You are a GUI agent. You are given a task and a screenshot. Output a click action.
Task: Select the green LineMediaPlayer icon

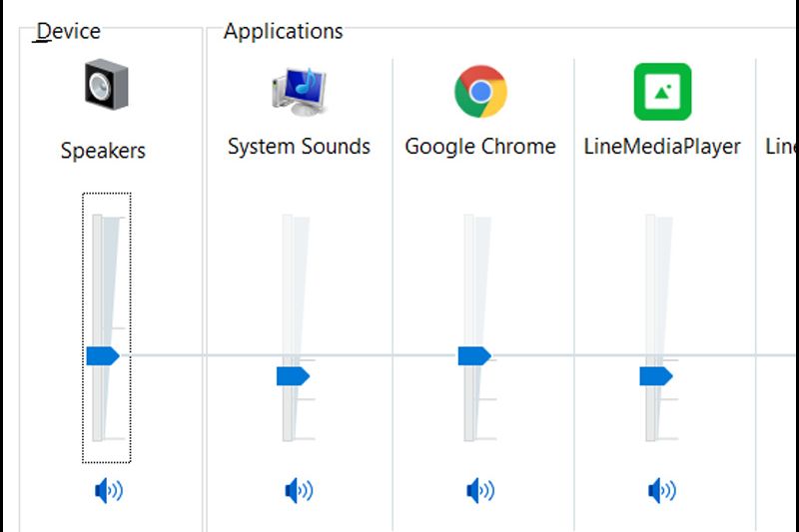[662, 92]
